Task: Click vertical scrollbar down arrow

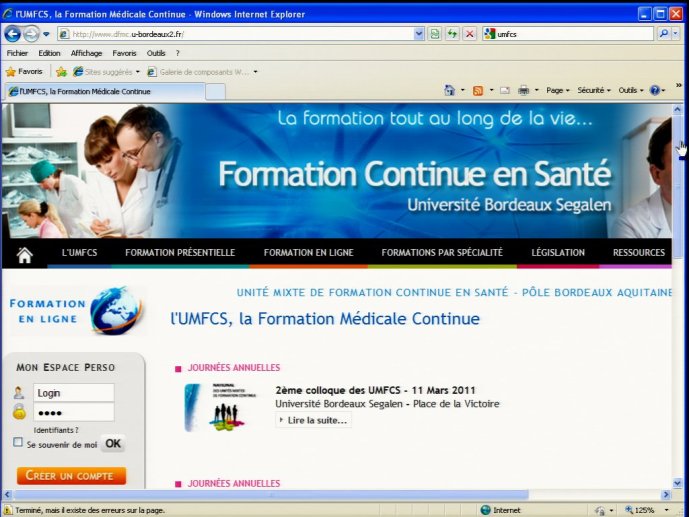Action: tap(677, 483)
